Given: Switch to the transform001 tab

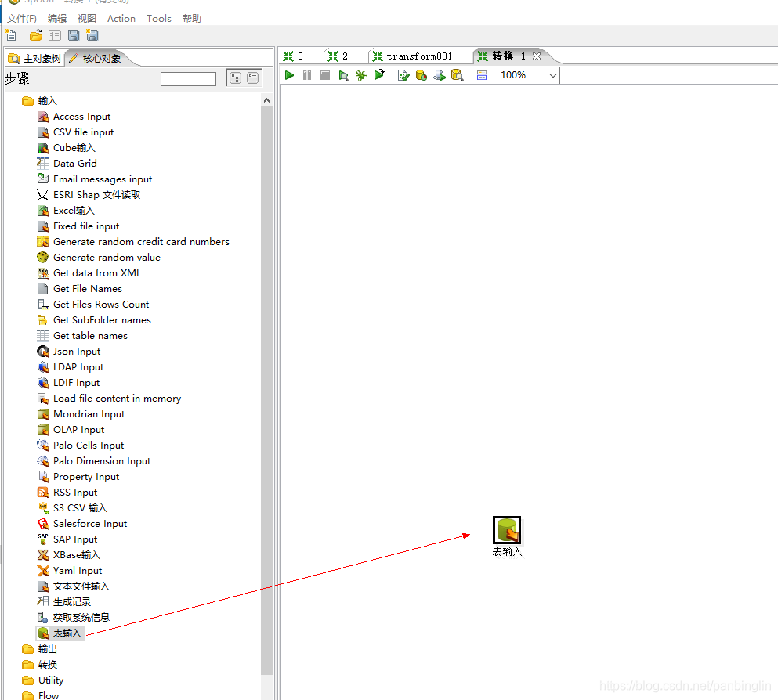Looking at the screenshot, I should [x=412, y=56].
